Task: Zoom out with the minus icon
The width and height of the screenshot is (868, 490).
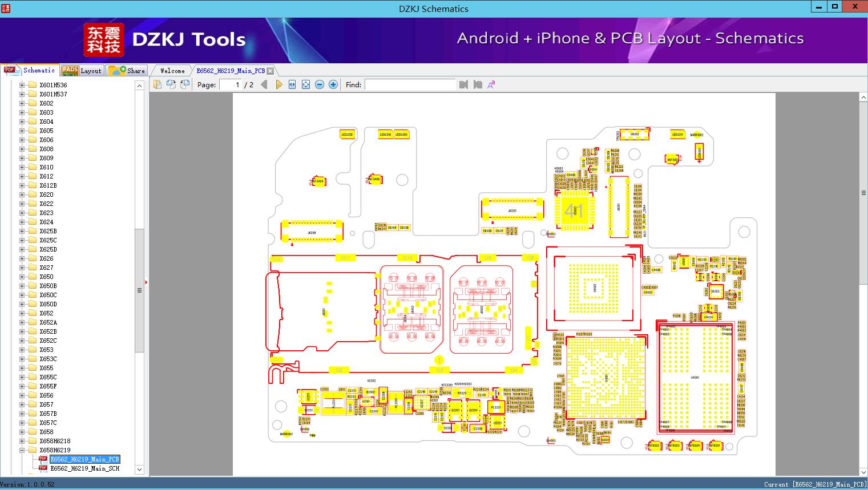Action: pos(320,84)
